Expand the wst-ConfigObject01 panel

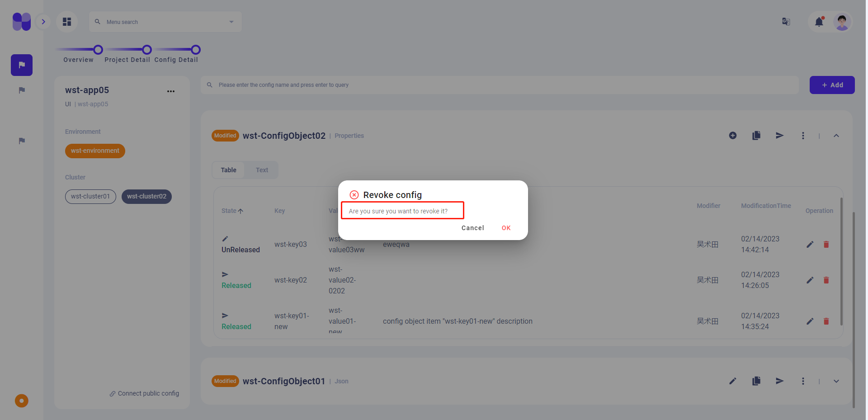[836, 381]
